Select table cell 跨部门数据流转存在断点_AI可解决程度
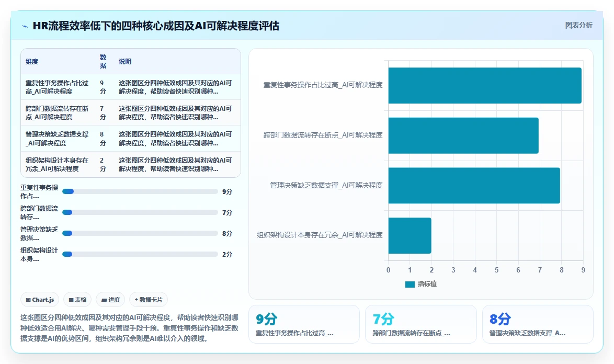This screenshot has width=614, height=364. coord(58,113)
